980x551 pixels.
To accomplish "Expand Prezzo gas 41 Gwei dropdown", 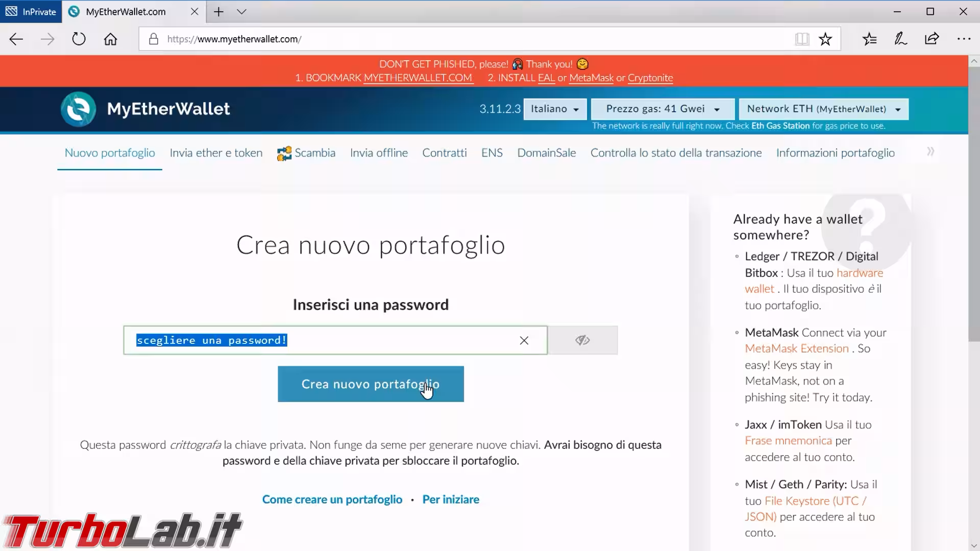I will [662, 109].
